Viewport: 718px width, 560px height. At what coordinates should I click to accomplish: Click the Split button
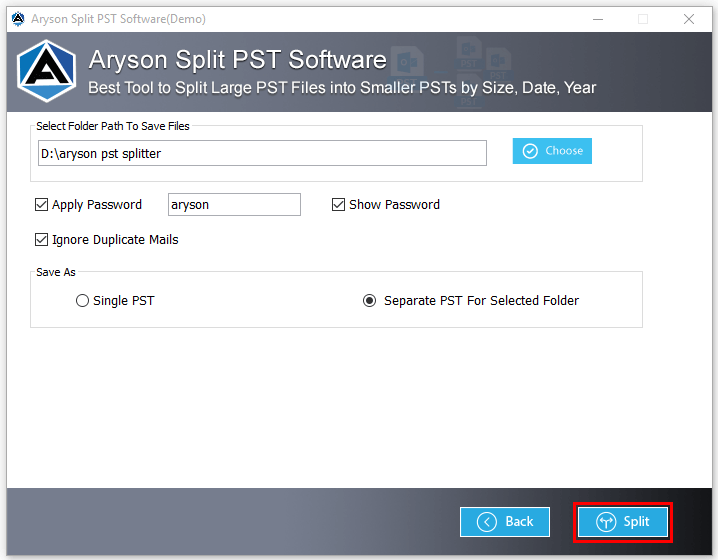coord(622,522)
